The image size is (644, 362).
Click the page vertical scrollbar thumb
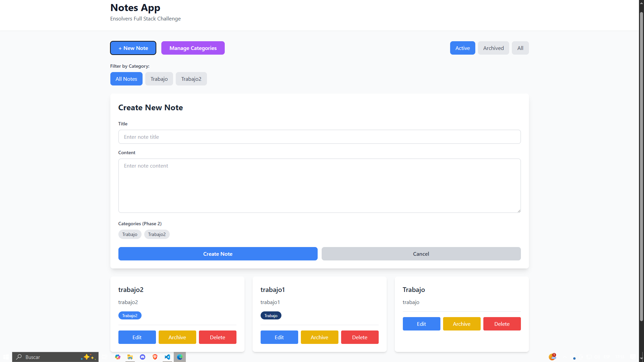pyautogui.click(x=641, y=167)
